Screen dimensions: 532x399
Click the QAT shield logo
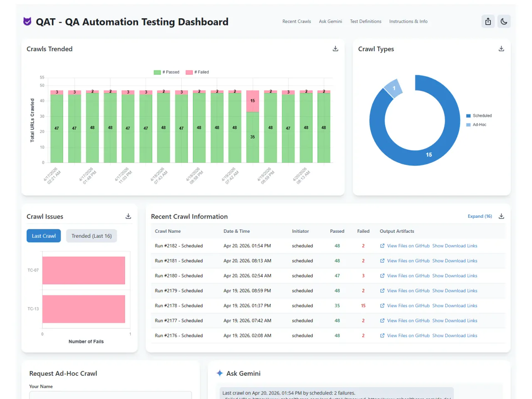pos(27,21)
